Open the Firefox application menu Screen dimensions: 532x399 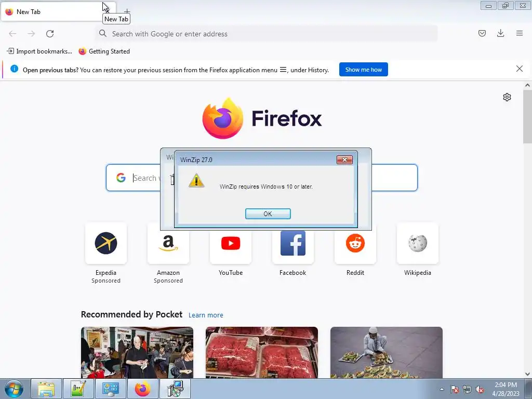(x=519, y=33)
